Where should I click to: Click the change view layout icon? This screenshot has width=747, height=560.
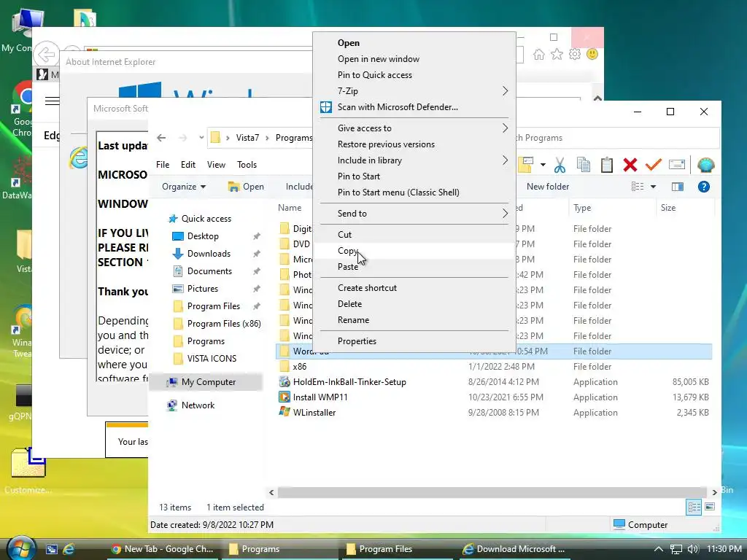(638, 187)
